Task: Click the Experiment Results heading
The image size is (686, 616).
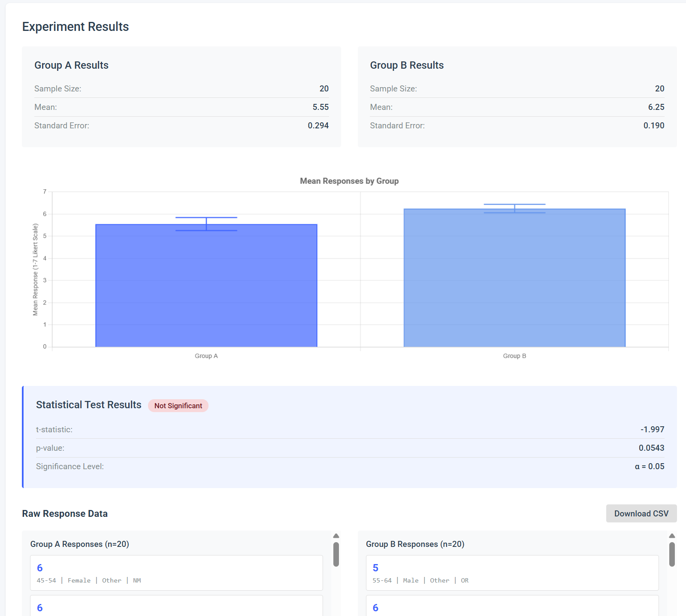Action: coord(76,27)
